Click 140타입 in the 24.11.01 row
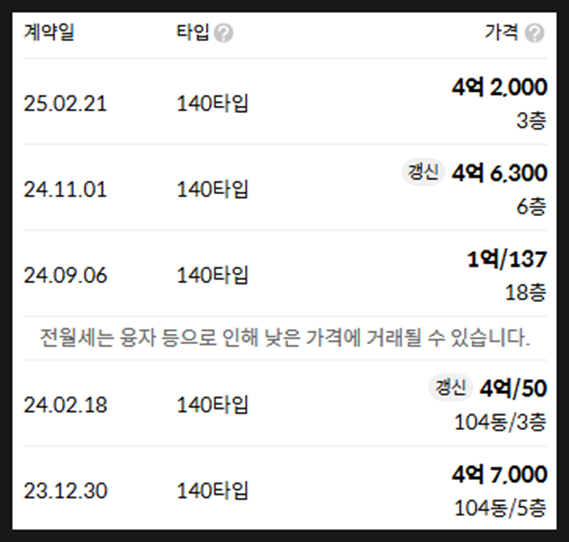 (212, 189)
